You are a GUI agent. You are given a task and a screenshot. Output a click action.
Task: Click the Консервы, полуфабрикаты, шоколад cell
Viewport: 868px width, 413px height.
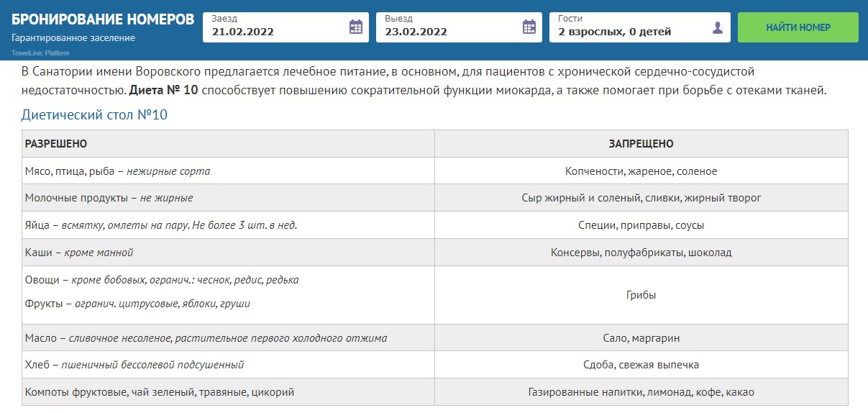pyautogui.click(x=641, y=253)
